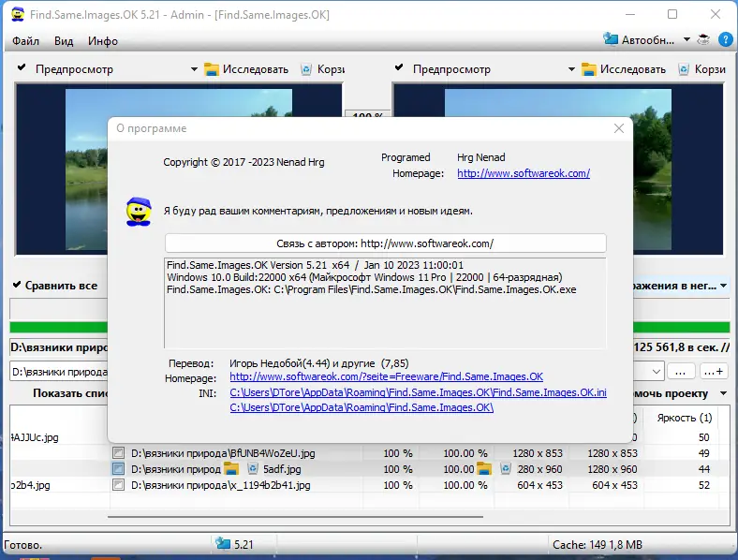
Task: Click brightness value 52
Action: tap(703, 485)
